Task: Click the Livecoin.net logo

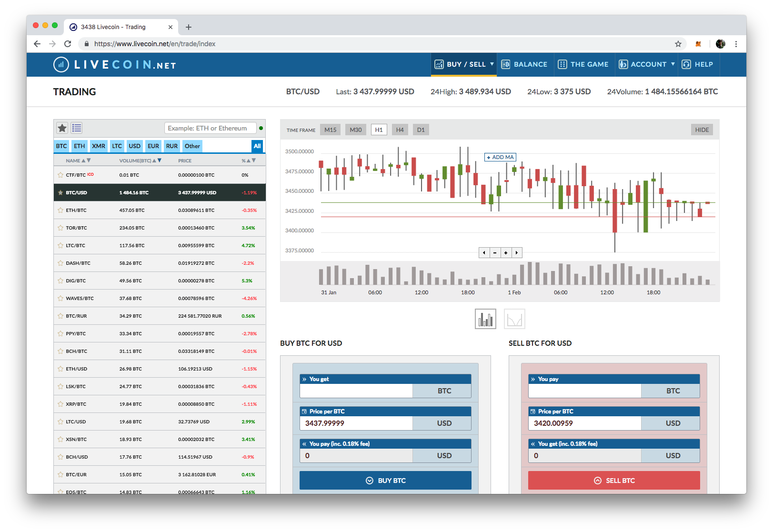Action: (115, 65)
